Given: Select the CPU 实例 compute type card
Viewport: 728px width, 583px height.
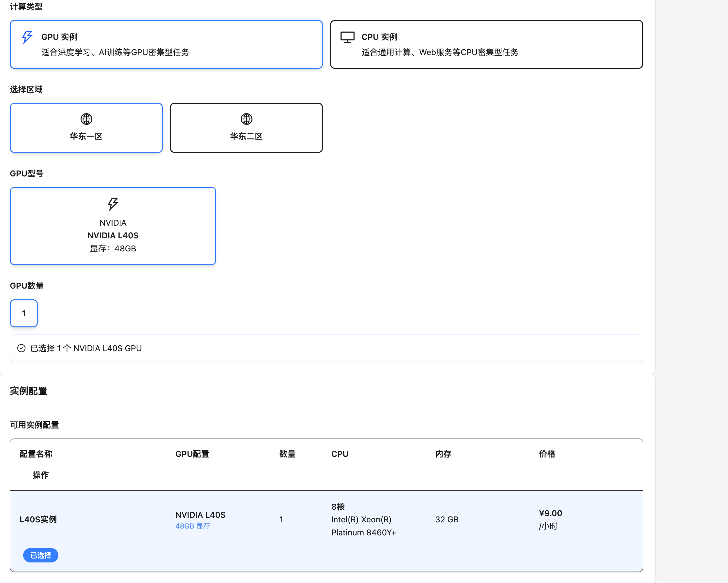Looking at the screenshot, I should coord(486,44).
